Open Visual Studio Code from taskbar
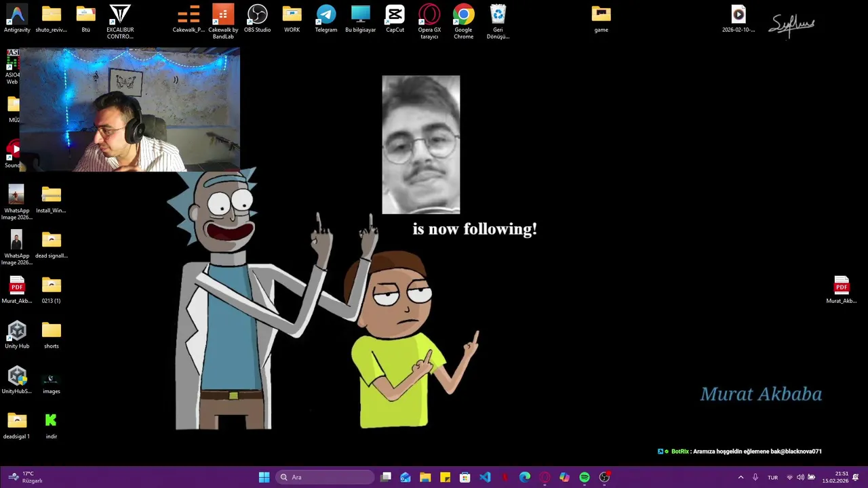 485,477
